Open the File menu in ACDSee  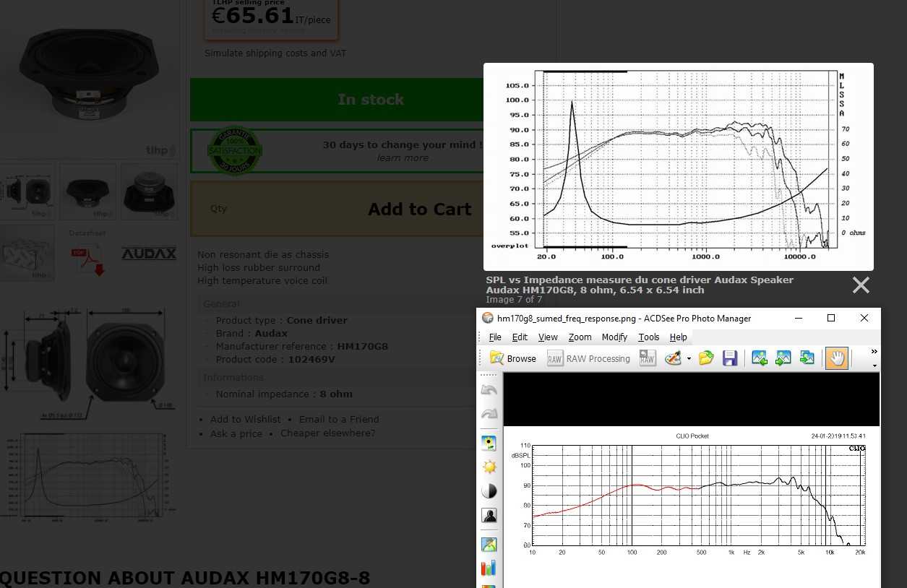tap(495, 337)
